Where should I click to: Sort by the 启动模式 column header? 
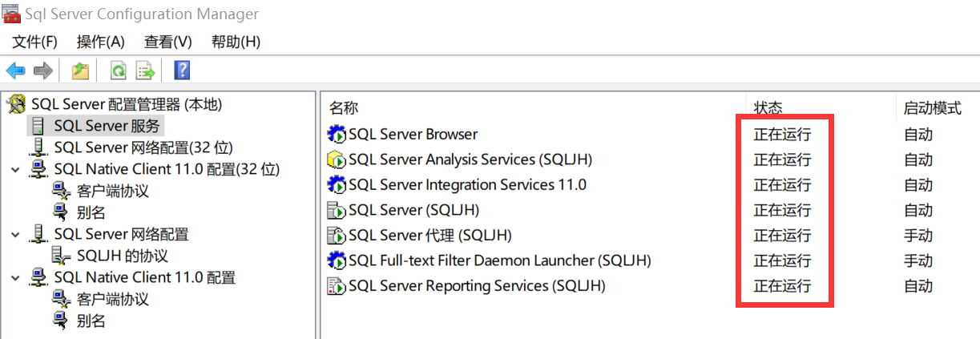pos(932,107)
